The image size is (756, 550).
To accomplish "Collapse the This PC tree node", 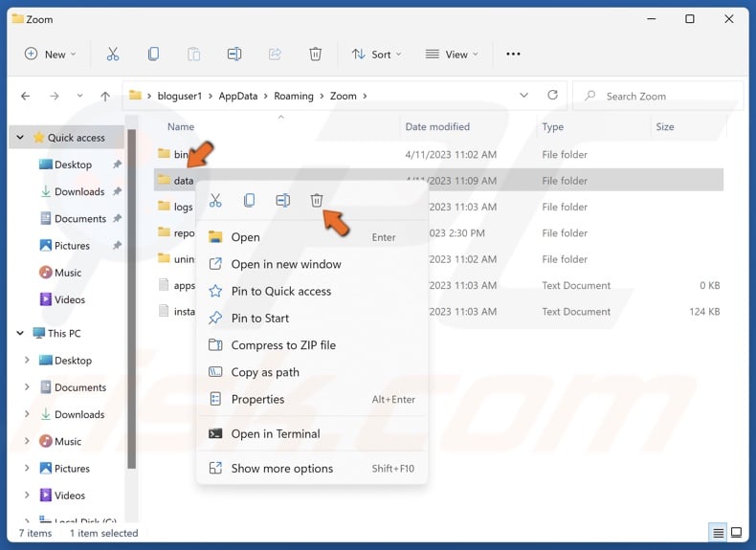I will click(20, 333).
